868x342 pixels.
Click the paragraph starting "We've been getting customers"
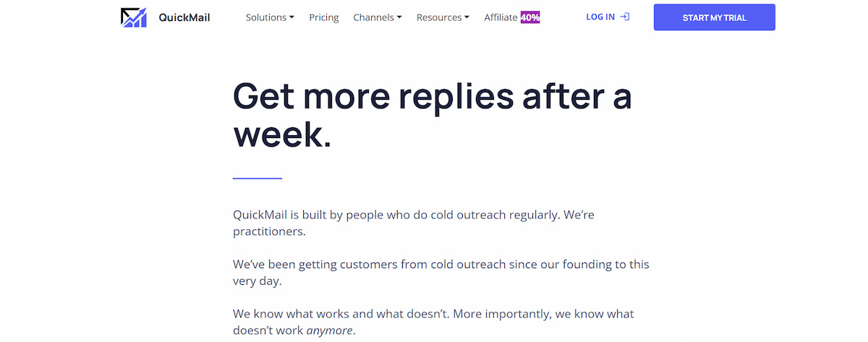[x=441, y=272]
